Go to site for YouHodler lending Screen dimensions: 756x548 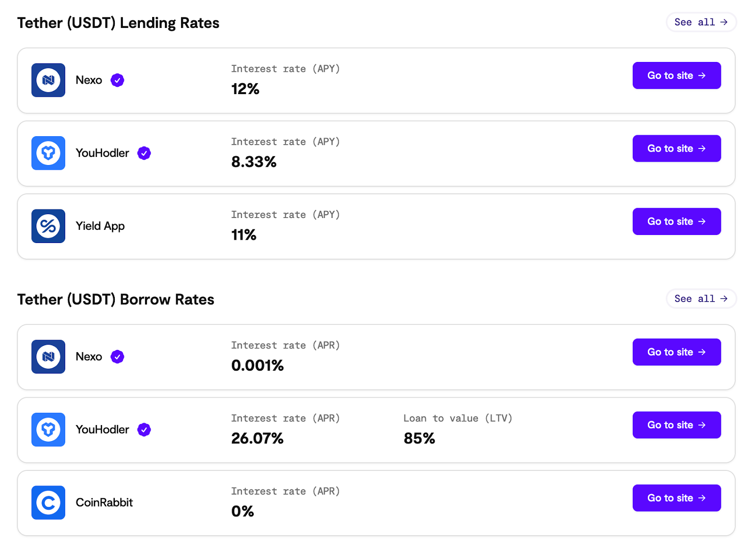pyautogui.click(x=676, y=148)
